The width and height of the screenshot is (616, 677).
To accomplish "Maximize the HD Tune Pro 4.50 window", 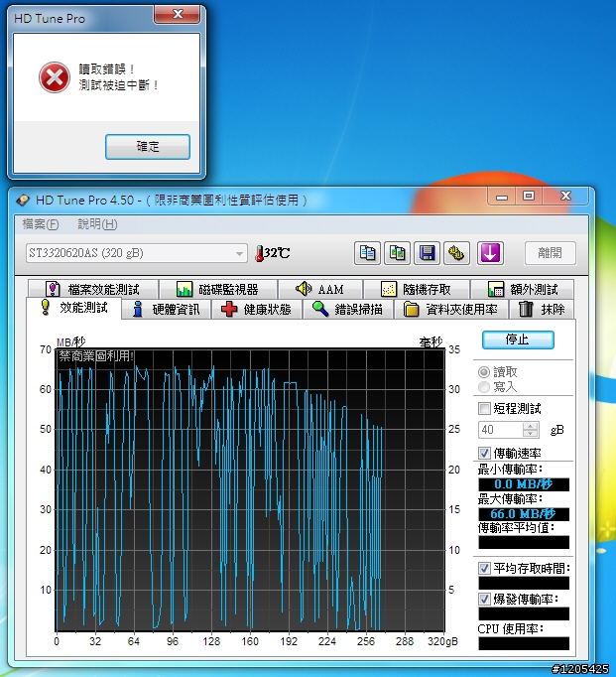I will (529, 197).
